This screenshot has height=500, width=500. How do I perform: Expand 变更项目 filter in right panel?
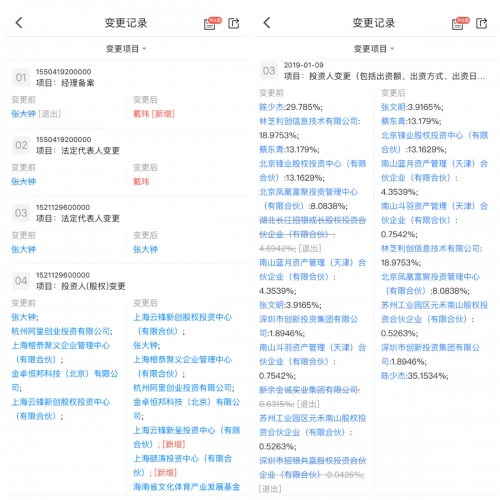[374, 49]
